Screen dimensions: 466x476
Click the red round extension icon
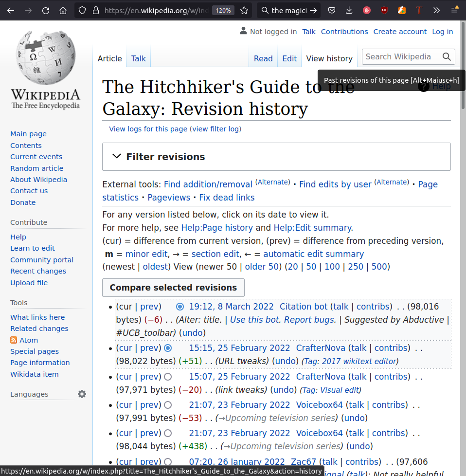(x=366, y=11)
